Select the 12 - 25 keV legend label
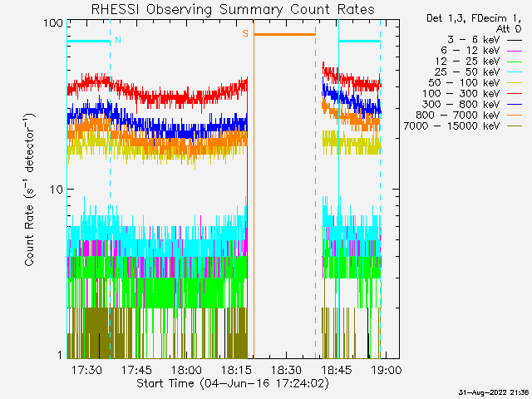 tap(467, 62)
